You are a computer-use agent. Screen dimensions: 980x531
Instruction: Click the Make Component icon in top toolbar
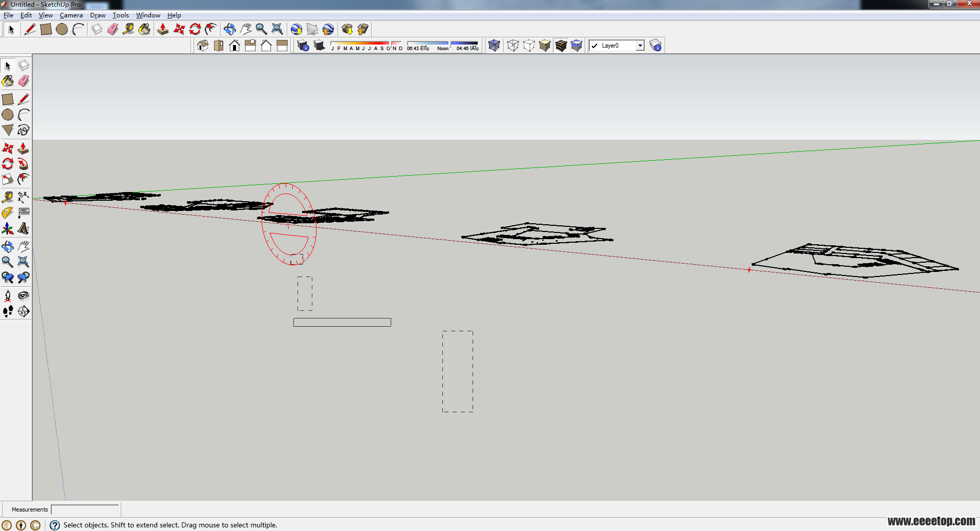click(x=97, y=29)
